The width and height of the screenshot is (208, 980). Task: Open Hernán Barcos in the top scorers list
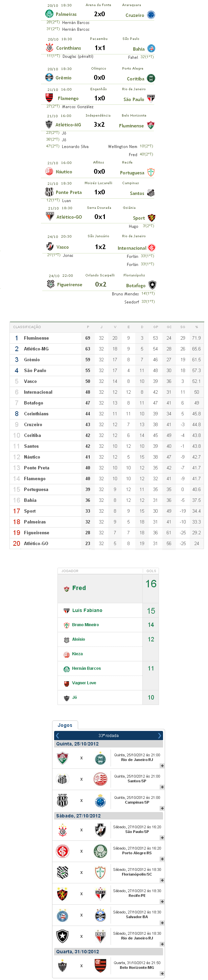[86, 668]
